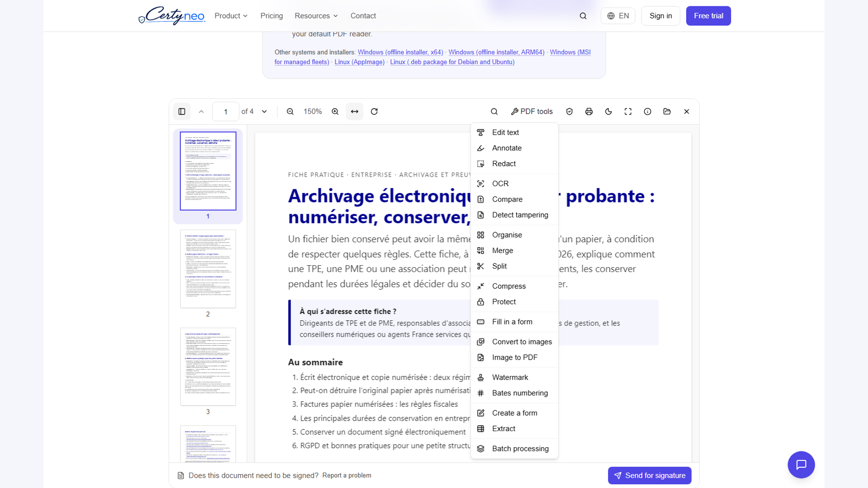868x488 pixels.
Task: Open the page number dropdown chevron
Action: (x=264, y=112)
